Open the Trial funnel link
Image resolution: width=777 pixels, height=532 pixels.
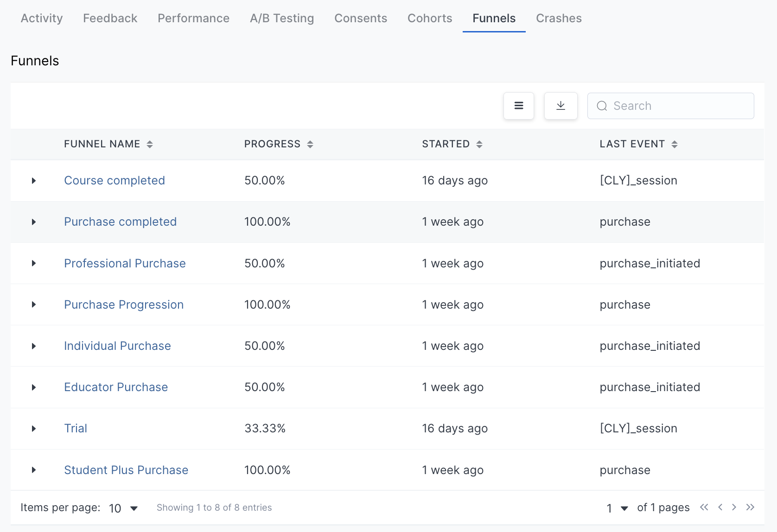[x=76, y=428]
